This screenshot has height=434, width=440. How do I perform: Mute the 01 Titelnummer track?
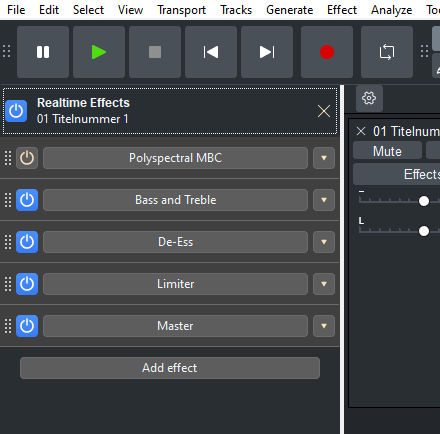pyautogui.click(x=387, y=151)
